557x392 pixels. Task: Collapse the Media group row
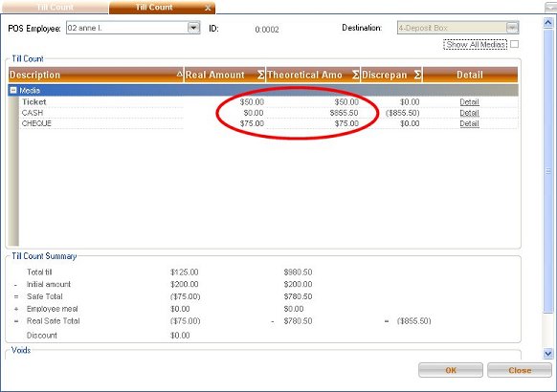(x=13, y=90)
